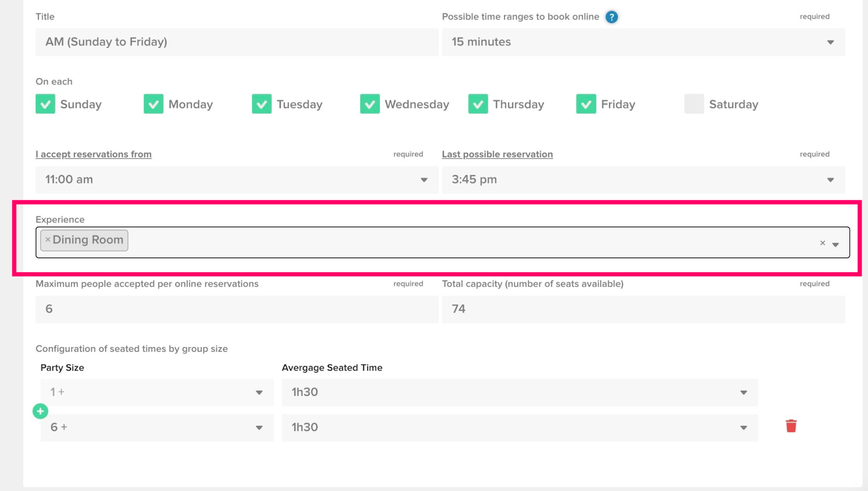Screen dimensions: 868x491
Task: Click the blue help question mark icon
Action: 611,17
